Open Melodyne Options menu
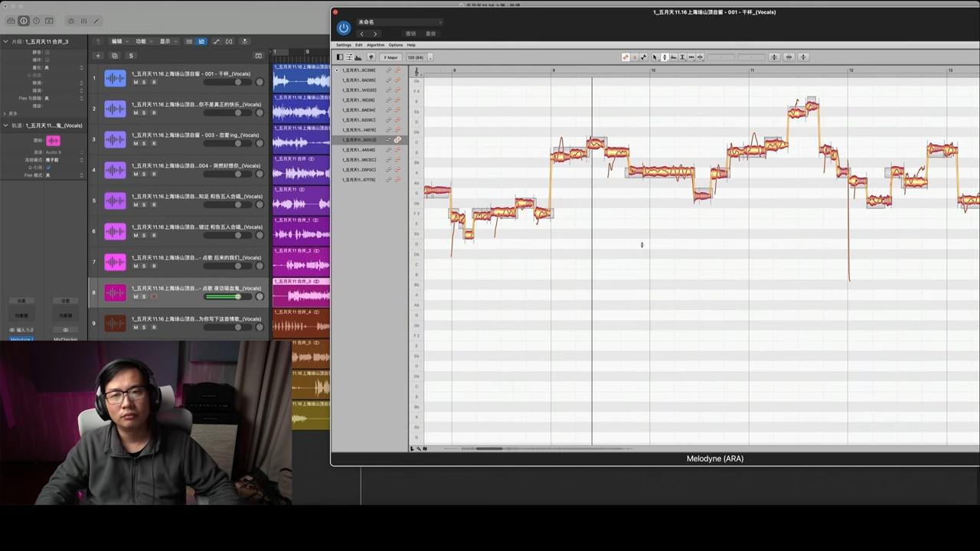 tap(395, 45)
